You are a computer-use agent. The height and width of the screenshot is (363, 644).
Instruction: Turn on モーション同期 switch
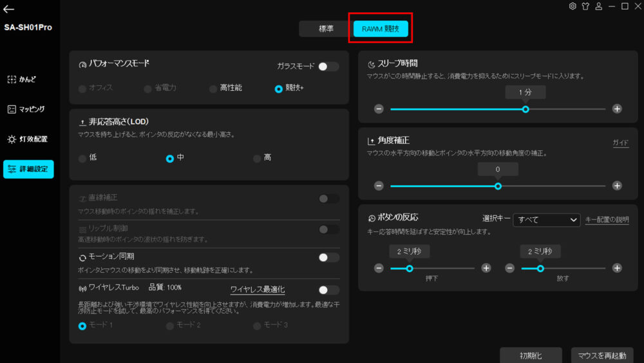(328, 257)
